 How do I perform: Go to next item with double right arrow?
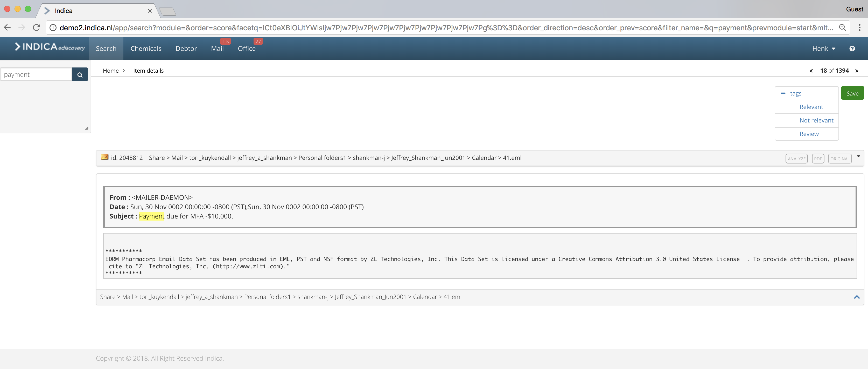pyautogui.click(x=857, y=71)
